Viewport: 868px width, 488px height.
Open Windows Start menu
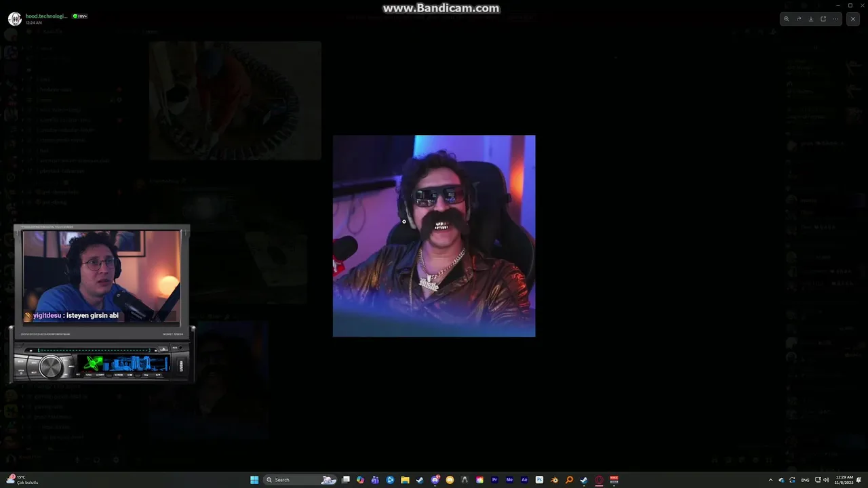click(x=254, y=480)
